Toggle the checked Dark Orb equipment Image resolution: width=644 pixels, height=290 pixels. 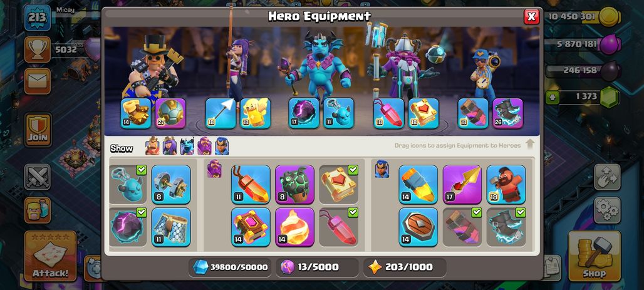click(128, 227)
